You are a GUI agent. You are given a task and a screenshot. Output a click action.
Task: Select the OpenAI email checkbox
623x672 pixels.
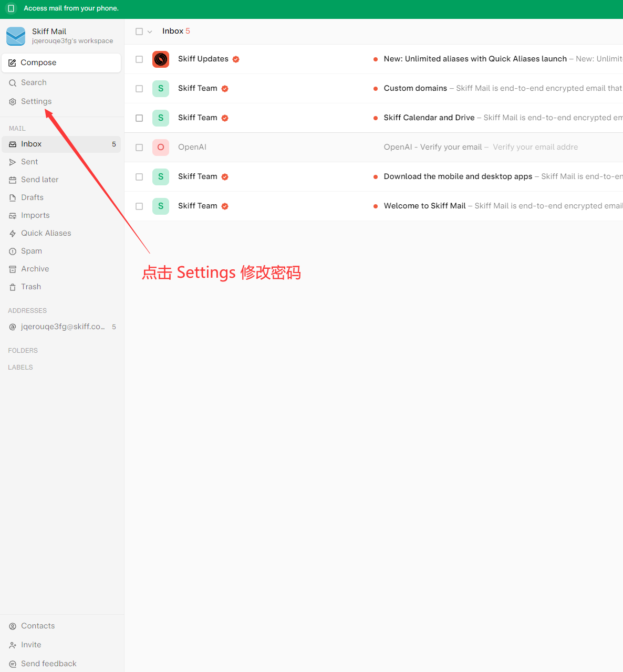[x=139, y=148]
